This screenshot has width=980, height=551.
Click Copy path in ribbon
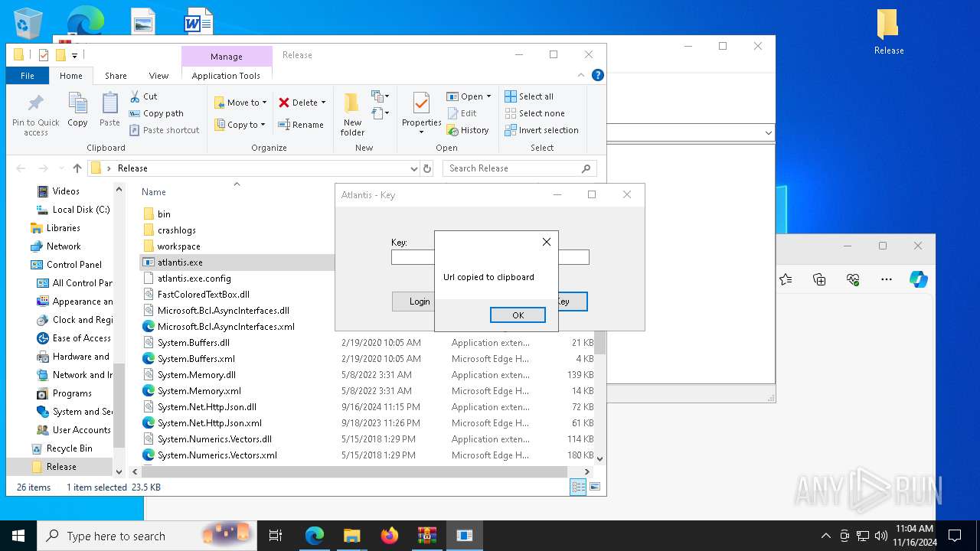156,113
